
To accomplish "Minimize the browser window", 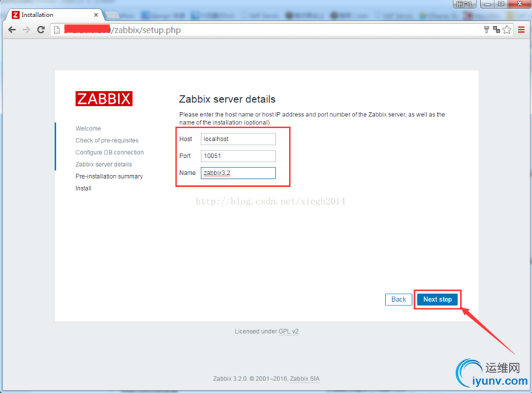I will pyautogui.click(x=488, y=4).
